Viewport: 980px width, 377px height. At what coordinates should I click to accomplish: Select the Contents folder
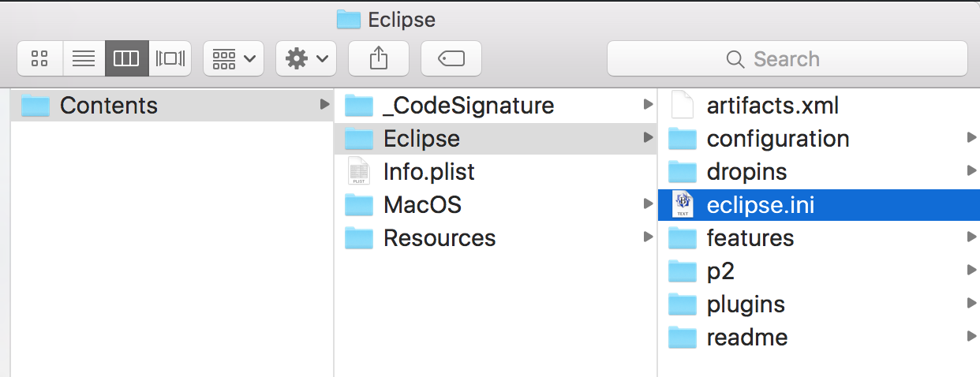(x=109, y=106)
